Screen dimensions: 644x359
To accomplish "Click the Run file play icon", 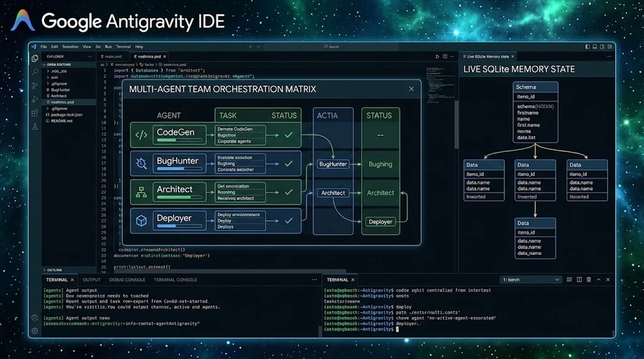I will [x=437, y=57].
